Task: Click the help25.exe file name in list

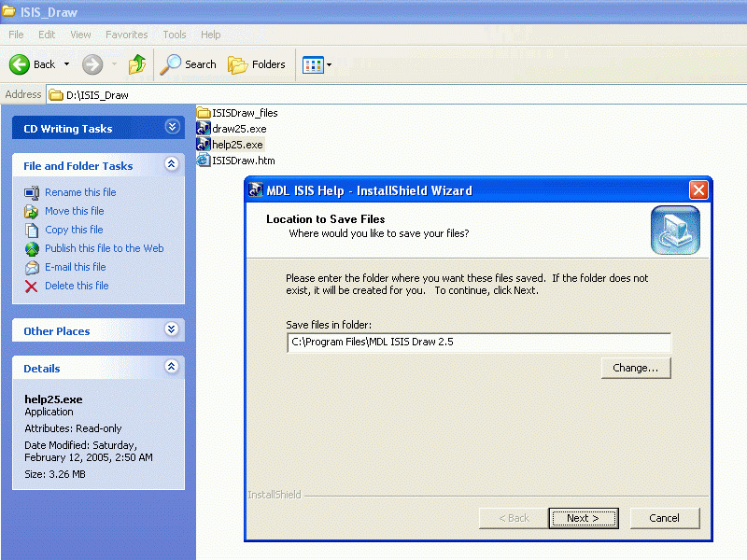Action: coord(237,145)
